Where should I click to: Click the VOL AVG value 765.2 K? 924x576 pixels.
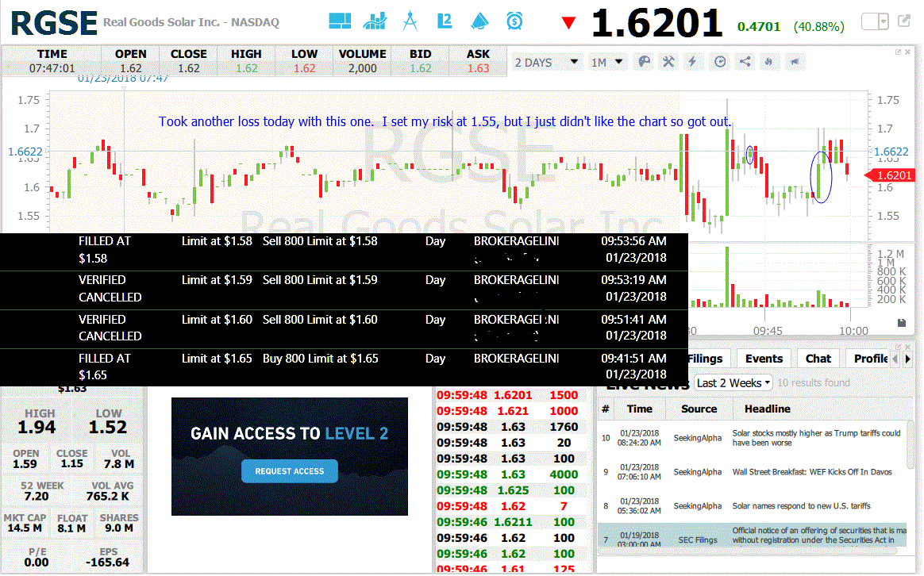(108, 497)
